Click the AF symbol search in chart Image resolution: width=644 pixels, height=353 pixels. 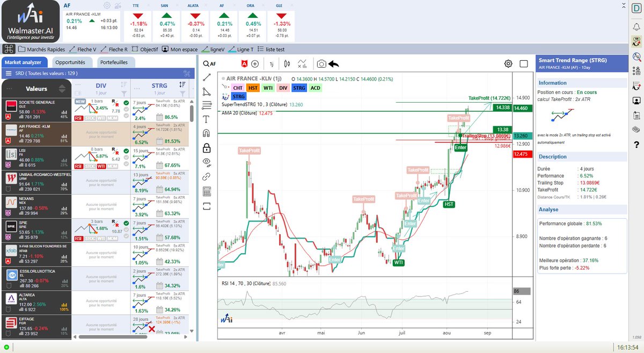(x=209, y=63)
